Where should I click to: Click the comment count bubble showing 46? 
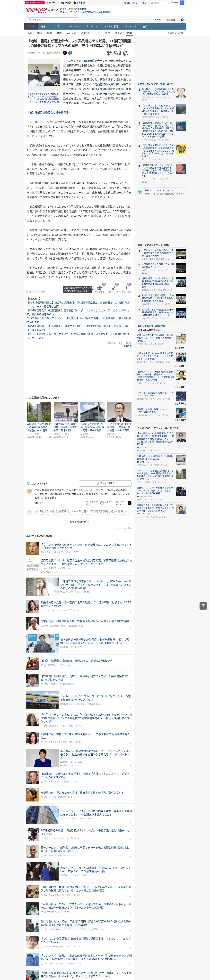coord(50,53)
